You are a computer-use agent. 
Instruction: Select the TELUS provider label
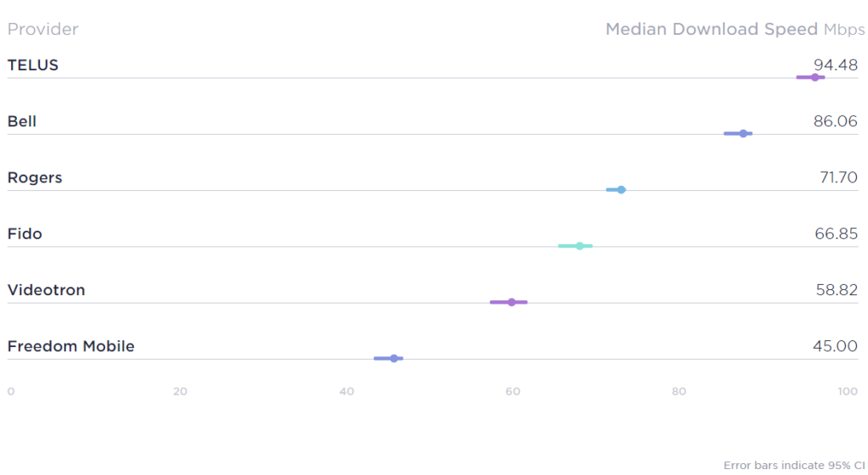coord(33,65)
